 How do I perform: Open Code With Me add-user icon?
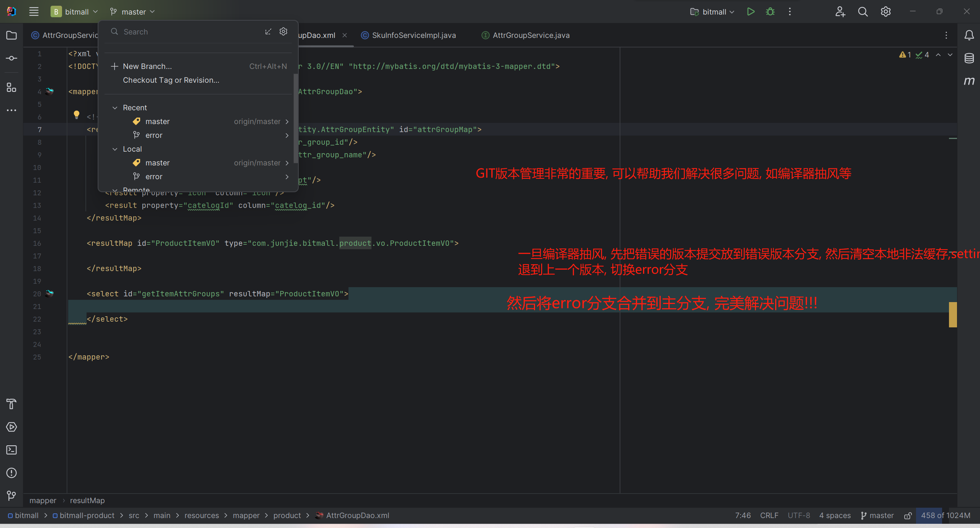840,11
